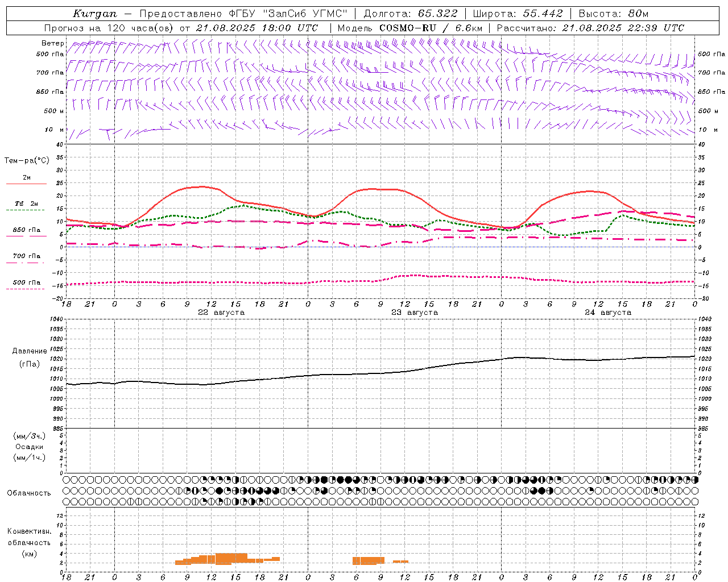Click the "(км)" convective height unit label

click(x=29, y=553)
